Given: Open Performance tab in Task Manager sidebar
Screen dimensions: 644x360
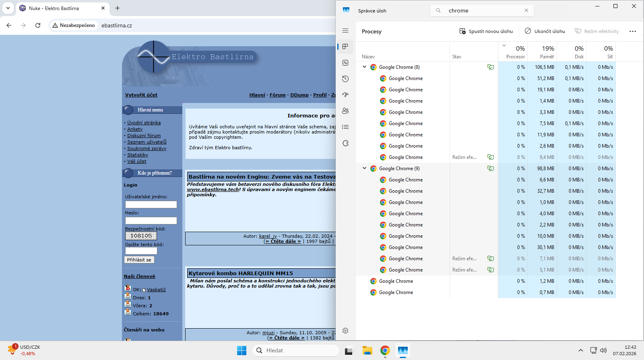Looking at the screenshot, I should coord(345,63).
